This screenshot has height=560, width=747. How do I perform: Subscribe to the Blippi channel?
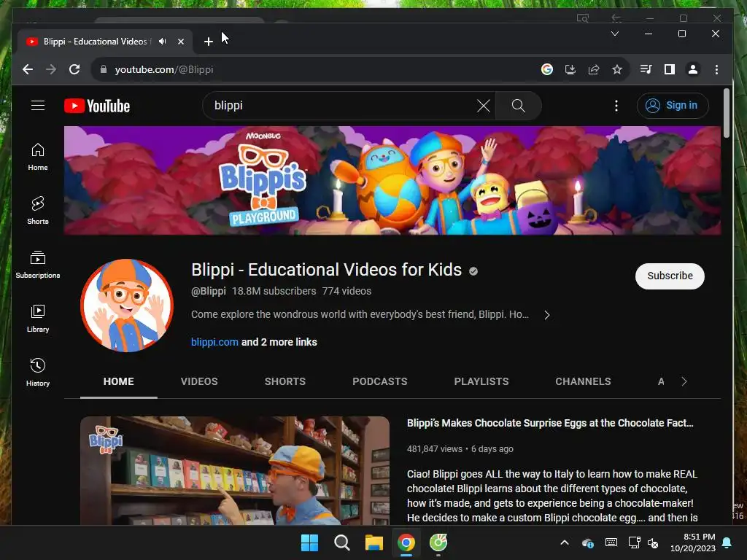tap(670, 276)
